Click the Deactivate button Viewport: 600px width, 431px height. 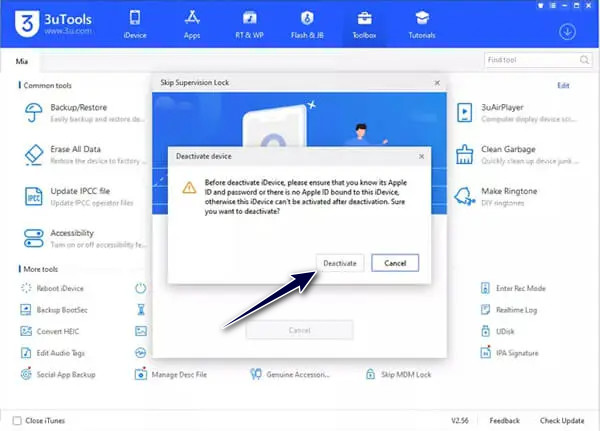(340, 263)
